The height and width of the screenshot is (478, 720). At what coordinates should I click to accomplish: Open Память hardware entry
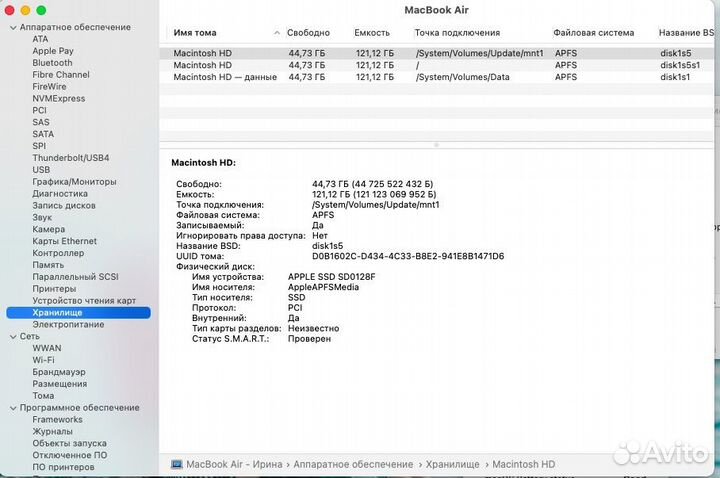[48, 265]
